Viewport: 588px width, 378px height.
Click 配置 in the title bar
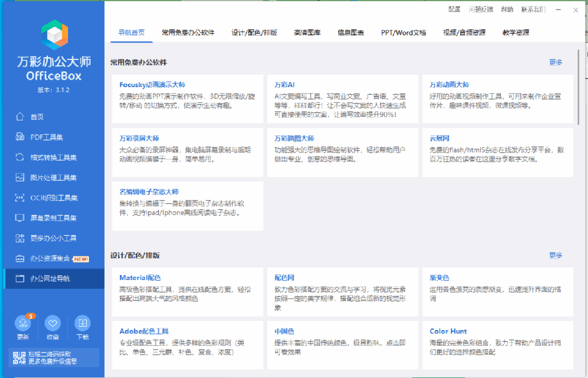(455, 9)
